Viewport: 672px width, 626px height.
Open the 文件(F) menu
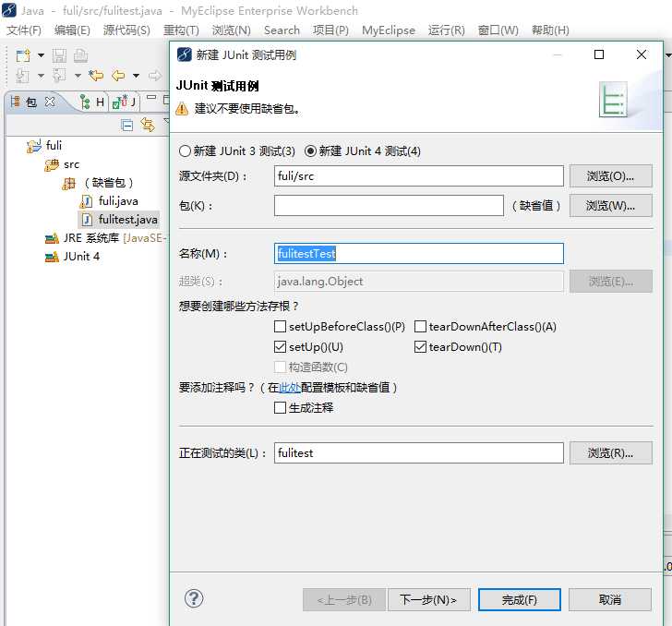(24, 30)
